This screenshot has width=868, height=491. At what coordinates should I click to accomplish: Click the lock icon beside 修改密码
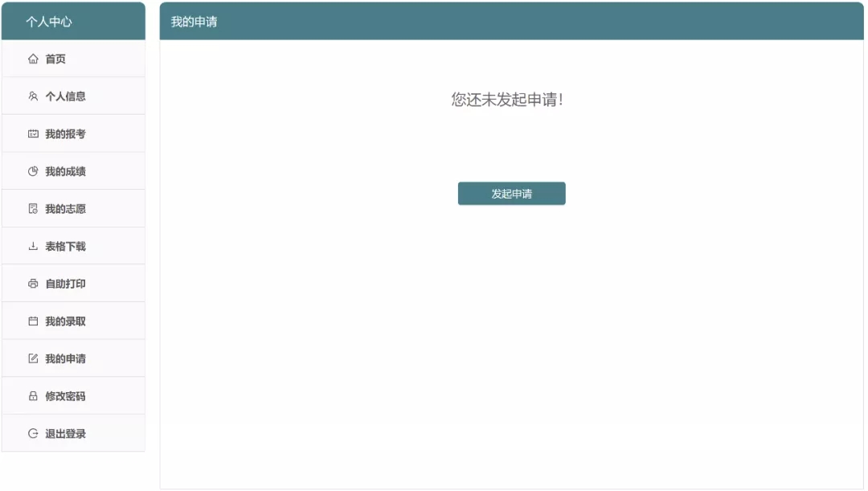tap(32, 395)
